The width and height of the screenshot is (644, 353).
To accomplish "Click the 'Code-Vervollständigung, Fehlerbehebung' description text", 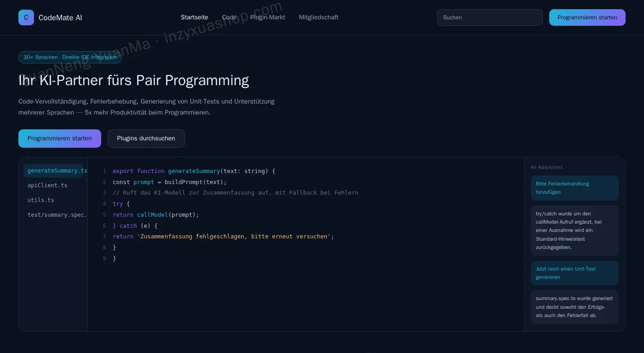I will (146, 107).
